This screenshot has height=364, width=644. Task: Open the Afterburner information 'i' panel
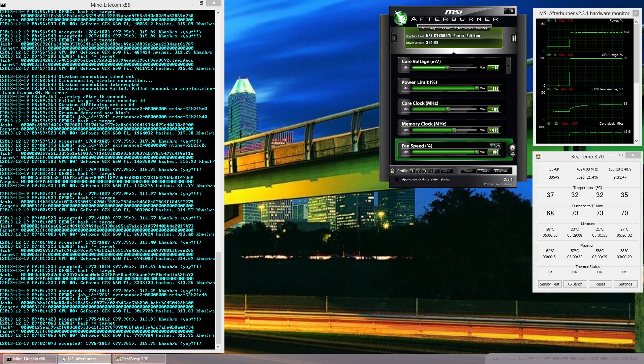tap(514, 38)
